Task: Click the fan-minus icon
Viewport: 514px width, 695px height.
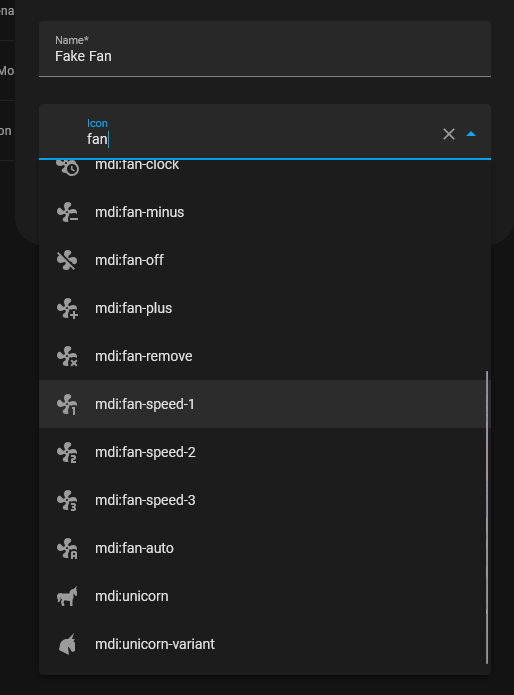Action: 67,212
